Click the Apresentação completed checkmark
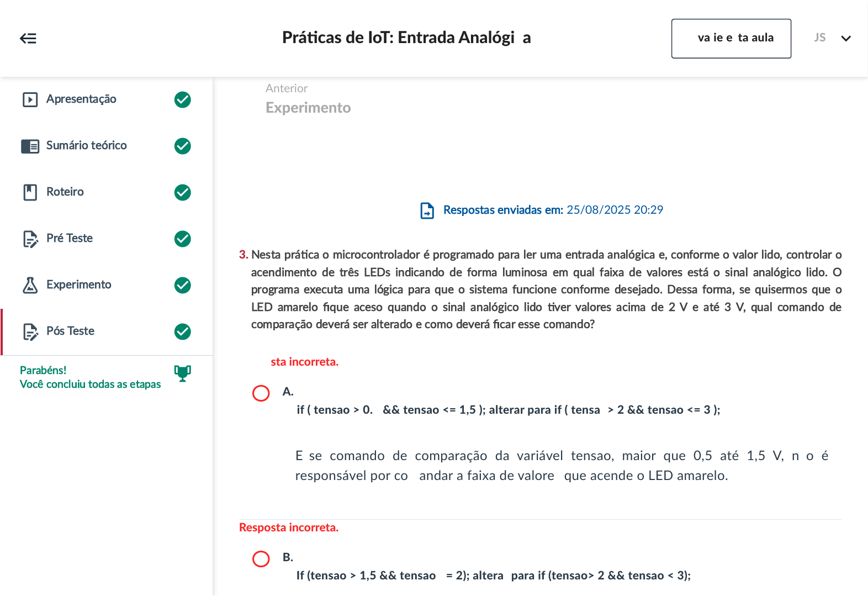 [182, 99]
